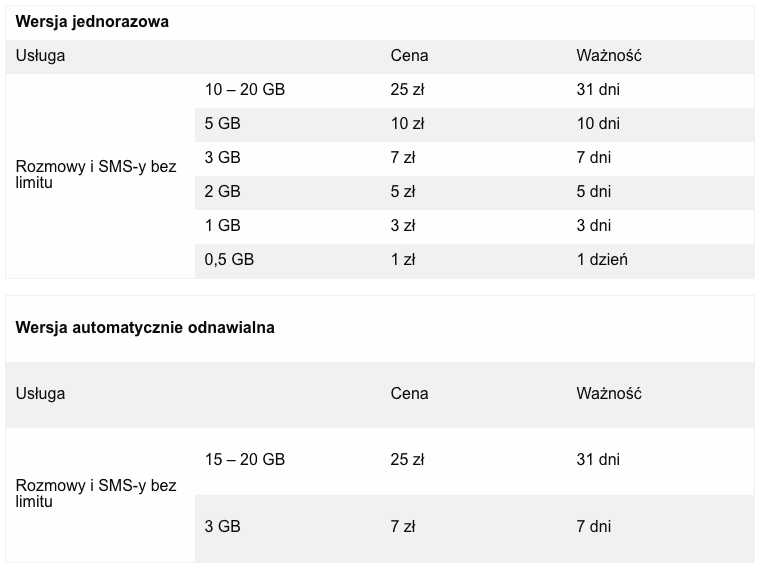Select the "10 – 20 GB" cell
The height and width of the screenshot is (568, 761).
point(245,90)
